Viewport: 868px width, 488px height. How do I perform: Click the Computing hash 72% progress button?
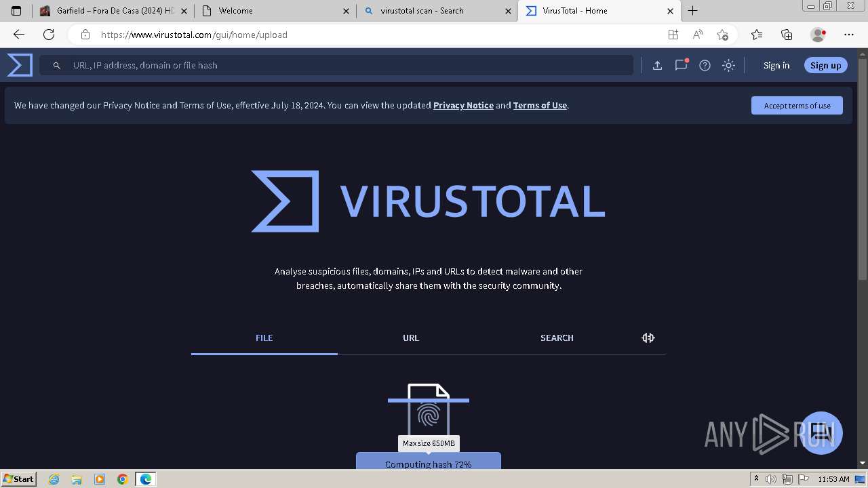coord(429,462)
